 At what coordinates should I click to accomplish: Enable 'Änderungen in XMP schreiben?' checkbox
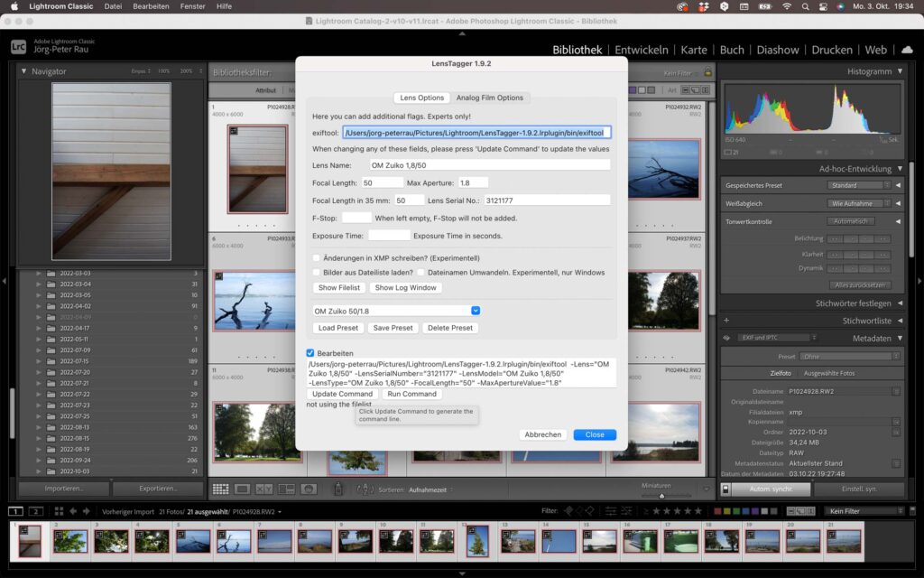tap(317, 257)
